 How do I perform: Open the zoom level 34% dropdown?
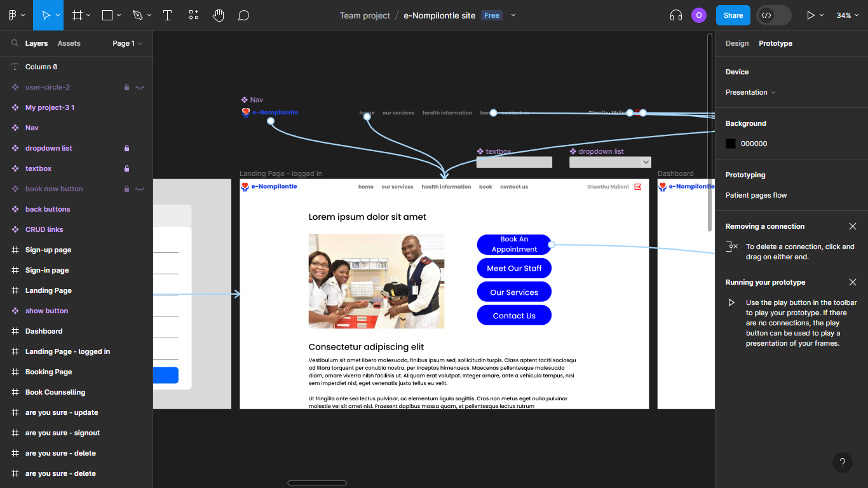[848, 15]
